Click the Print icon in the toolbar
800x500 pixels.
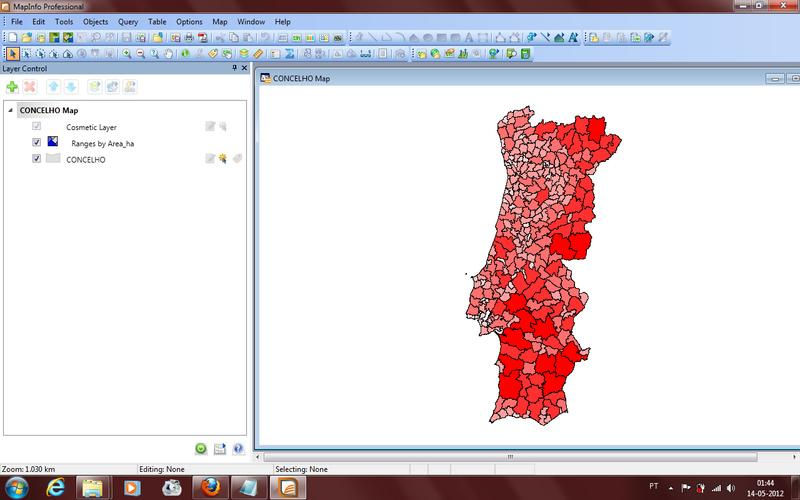189,37
